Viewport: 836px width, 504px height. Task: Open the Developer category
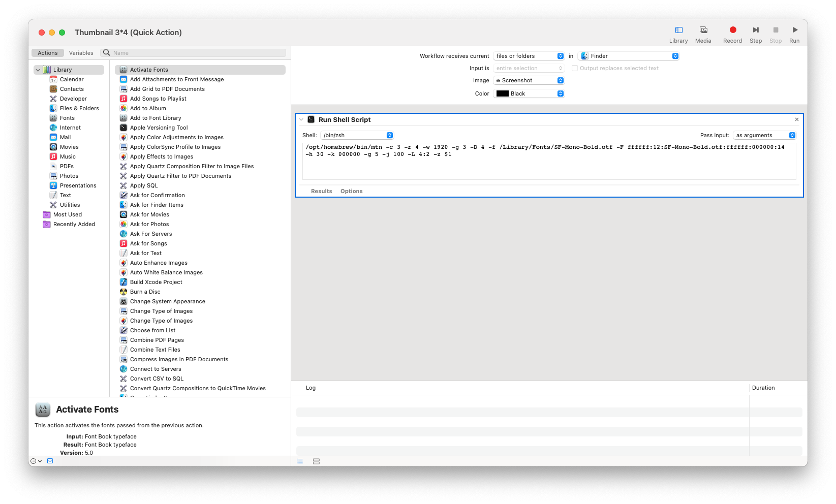tap(73, 99)
